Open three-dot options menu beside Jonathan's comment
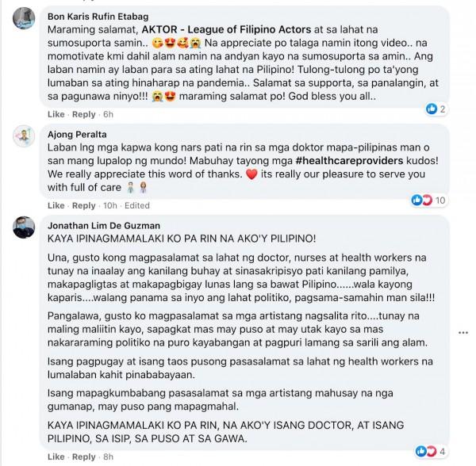Viewport: 476px width, 466px height. click(x=463, y=333)
